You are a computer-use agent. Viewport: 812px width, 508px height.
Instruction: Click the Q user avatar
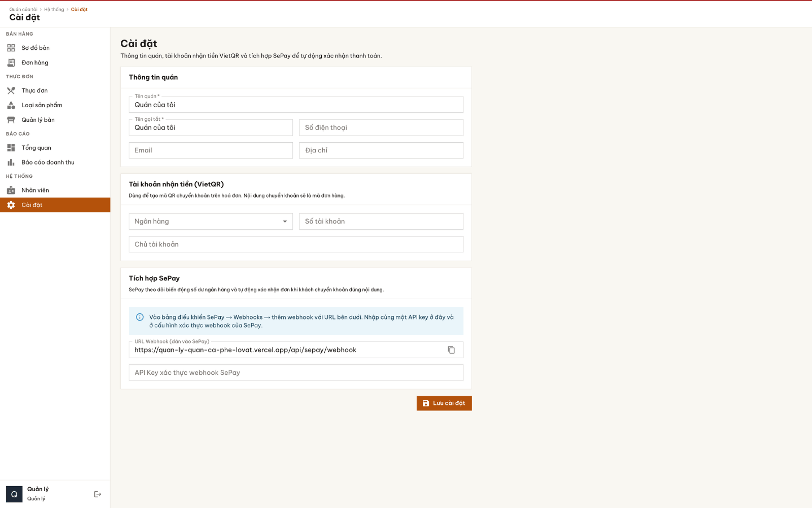coord(14,494)
